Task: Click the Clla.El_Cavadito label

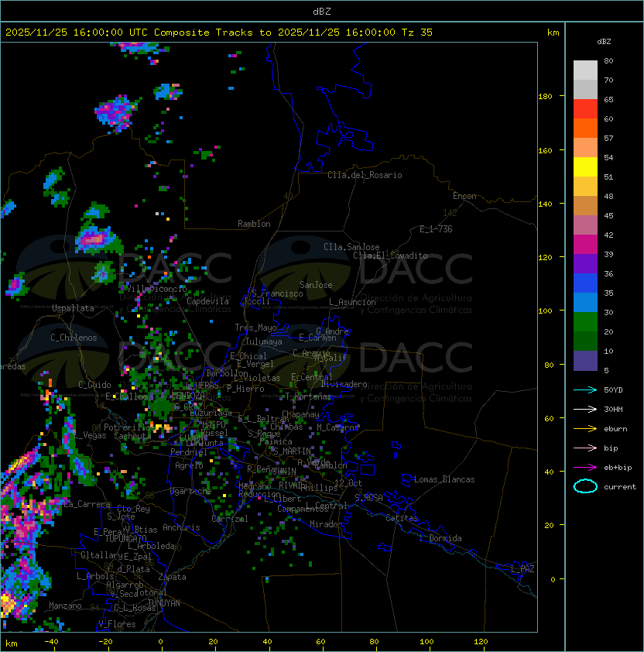Action: [x=390, y=256]
